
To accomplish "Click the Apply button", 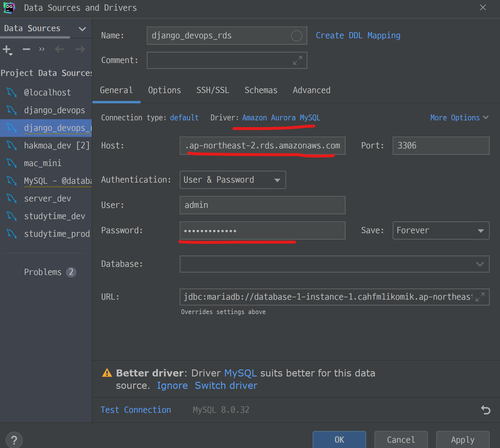I will click(x=463, y=440).
